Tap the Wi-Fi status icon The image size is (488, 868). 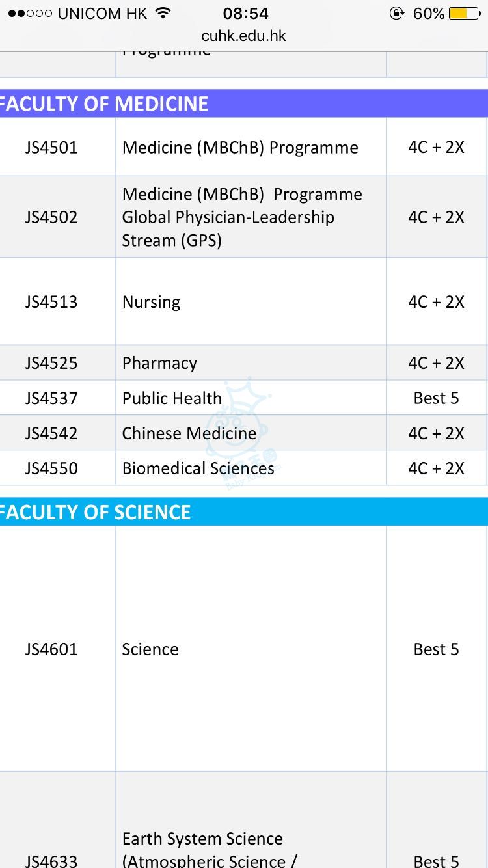coord(163,13)
